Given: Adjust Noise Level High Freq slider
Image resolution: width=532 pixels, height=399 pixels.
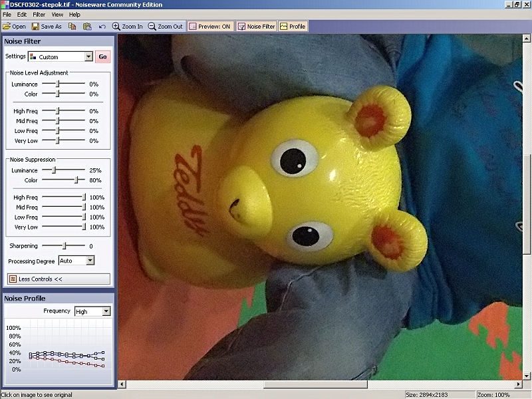Looking at the screenshot, I should click(x=58, y=111).
